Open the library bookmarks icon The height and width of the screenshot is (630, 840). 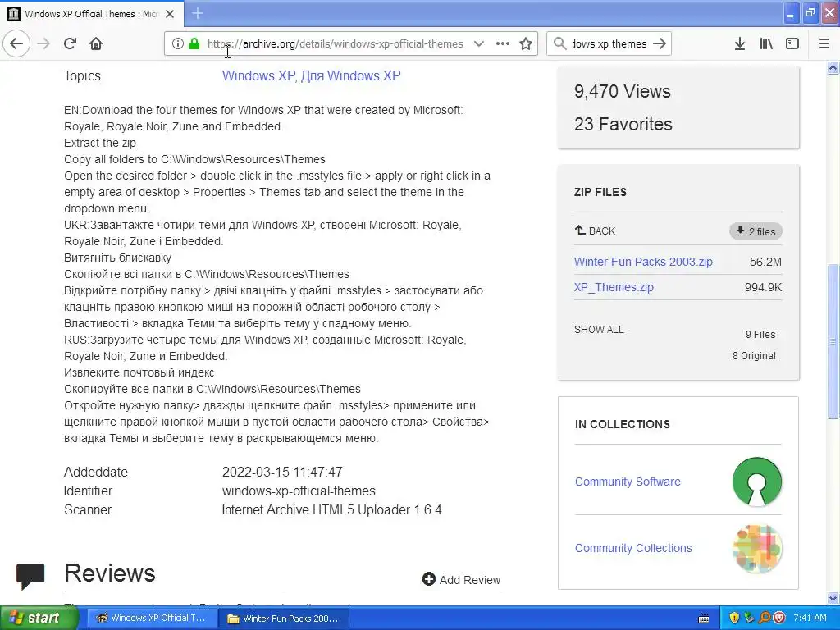[766, 44]
